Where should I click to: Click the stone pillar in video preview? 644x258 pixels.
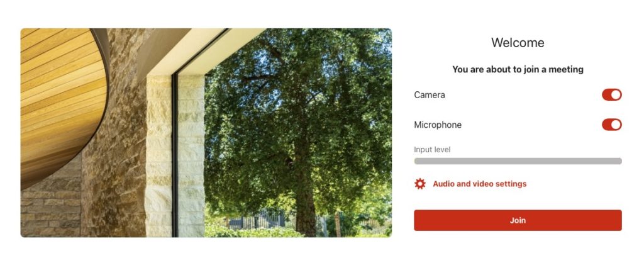coord(175,156)
